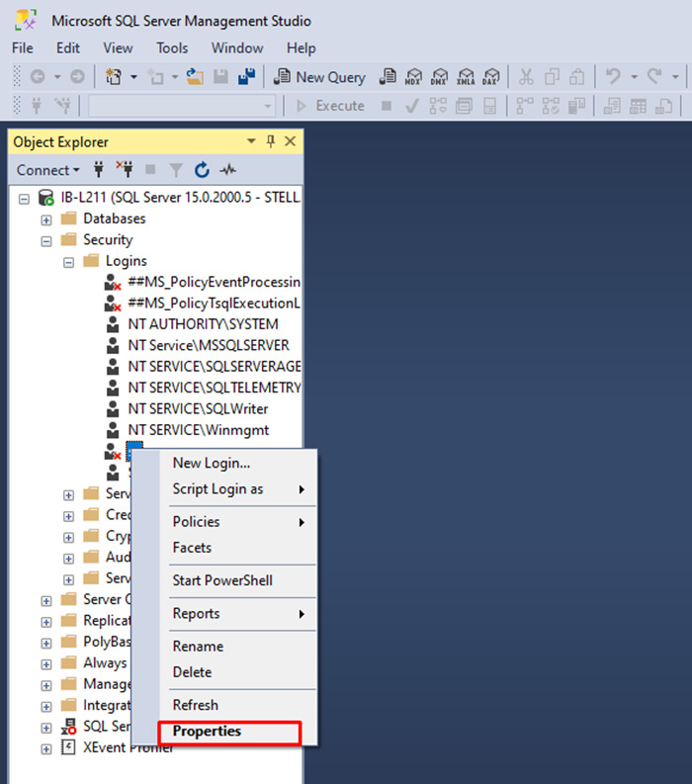Select the Databases folder row
The image size is (692, 784).
[x=114, y=219]
